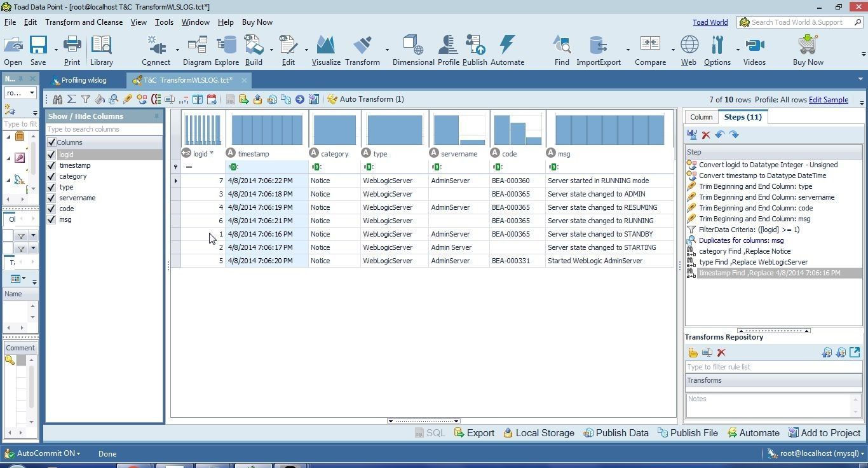Click the Automate lightning icon
The width and height of the screenshot is (868, 468).
(x=507, y=51)
